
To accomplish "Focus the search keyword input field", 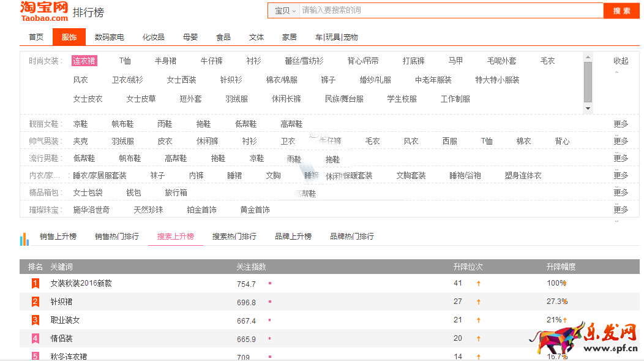I will coord(450,11).
